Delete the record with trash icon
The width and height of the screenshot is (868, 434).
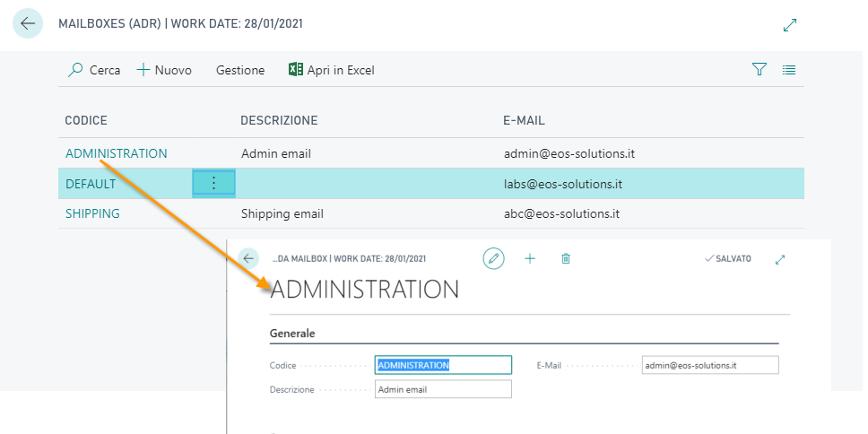(565, 258)
